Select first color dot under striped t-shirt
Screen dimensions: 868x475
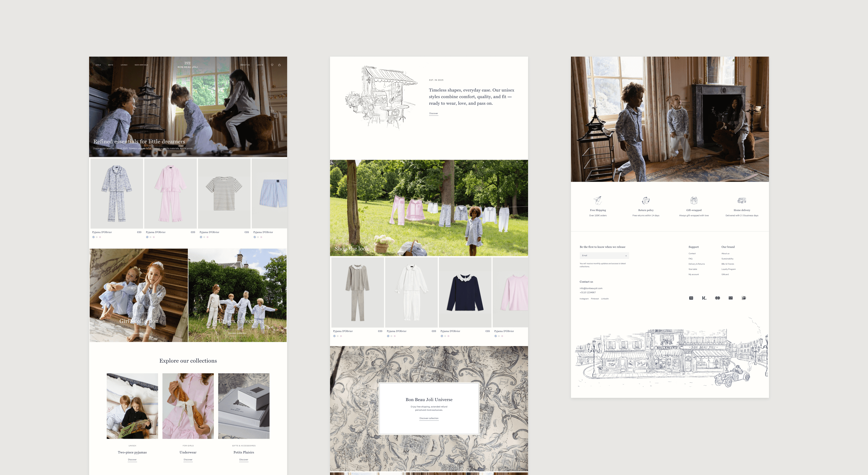pyautogui.click(x=201, y=237)
